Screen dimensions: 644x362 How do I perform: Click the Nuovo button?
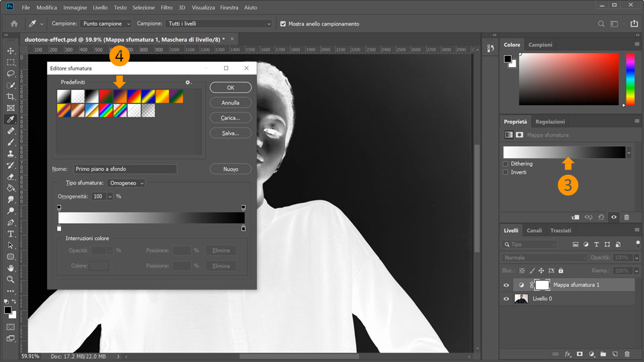230,169
